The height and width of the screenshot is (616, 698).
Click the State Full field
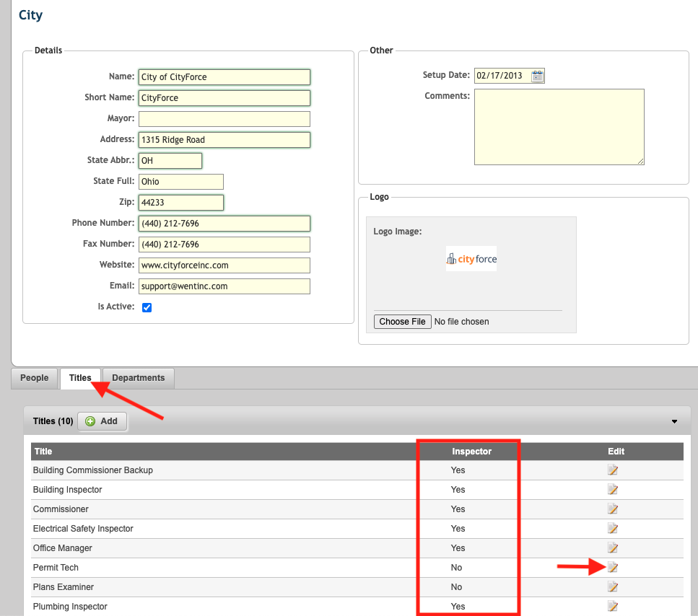(181, 182)
